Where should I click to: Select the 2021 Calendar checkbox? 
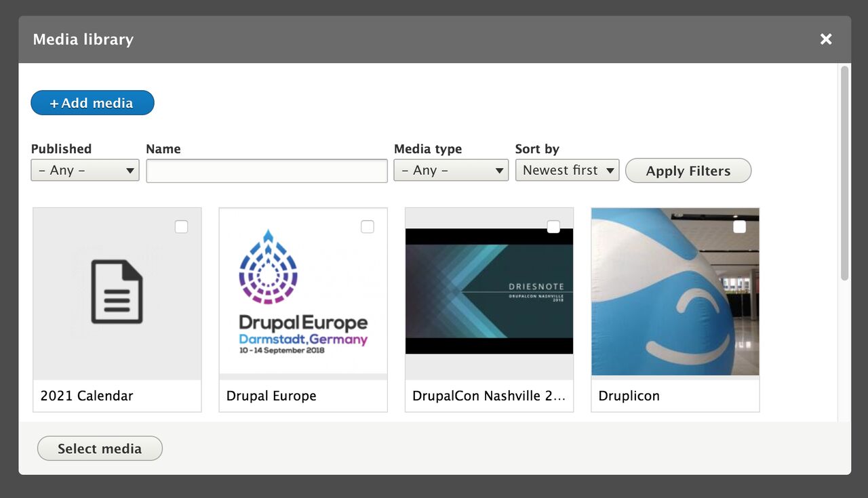(x=181, y=226)
